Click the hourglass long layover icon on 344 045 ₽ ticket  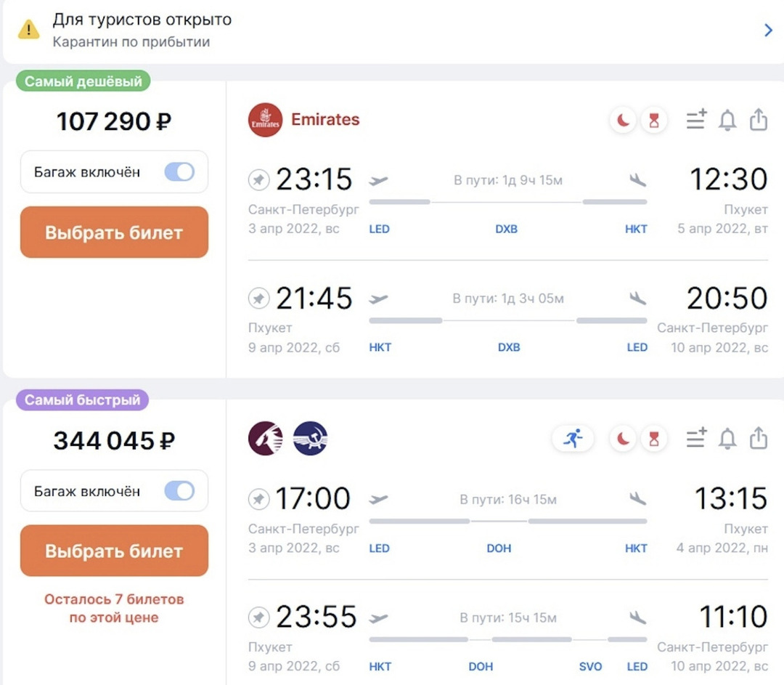pyautogui.click(x=654, y=439)
